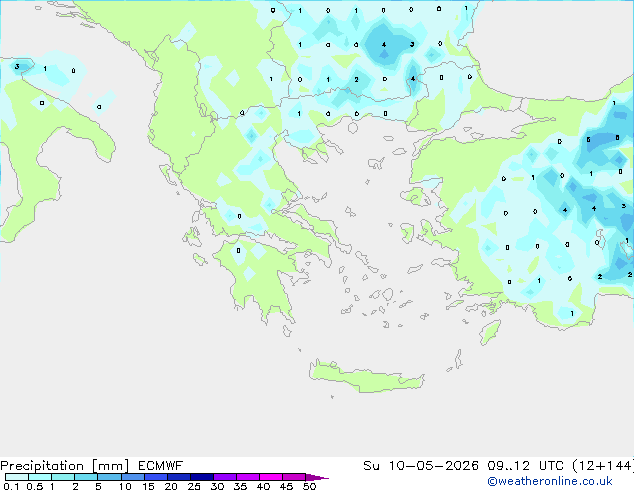Viewport: 634px width, 490px height.
Task: Click the legend value label '10'
Action: click(125, 486)
